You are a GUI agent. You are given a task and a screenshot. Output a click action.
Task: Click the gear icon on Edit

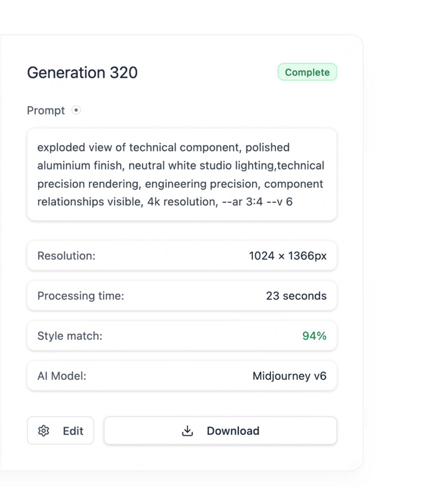[44, 431]
